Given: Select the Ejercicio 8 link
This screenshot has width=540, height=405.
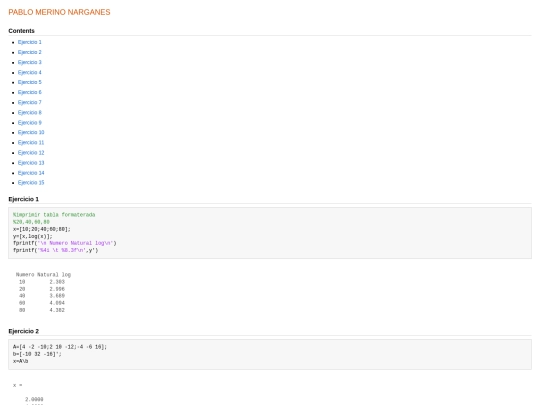Looking at the screenshot, I should point(30,113).
